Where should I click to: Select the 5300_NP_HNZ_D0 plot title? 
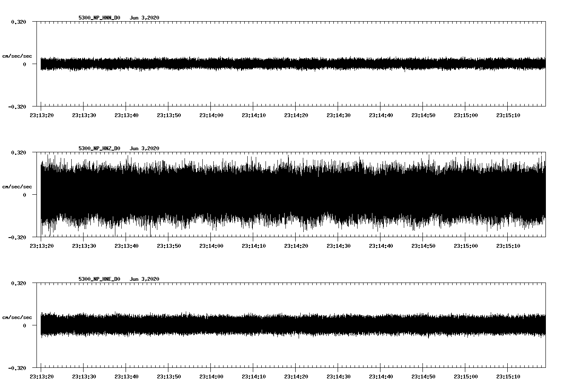pyautogui.click(x=99, y=148)
